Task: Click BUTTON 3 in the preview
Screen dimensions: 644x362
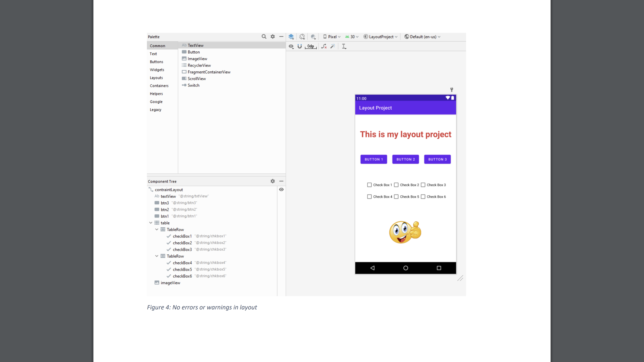Action: pos(437,159)
